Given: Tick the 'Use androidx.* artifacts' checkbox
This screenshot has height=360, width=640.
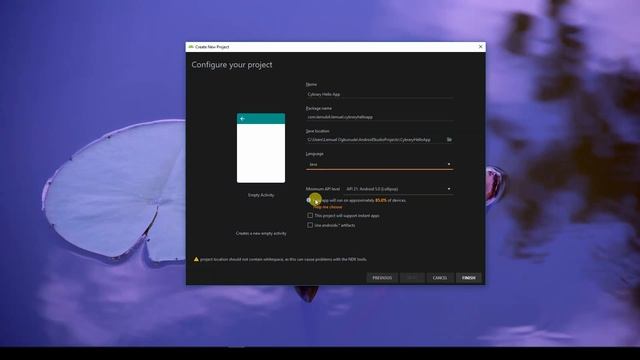Looking at the screenshot, I should coord(310,225).
